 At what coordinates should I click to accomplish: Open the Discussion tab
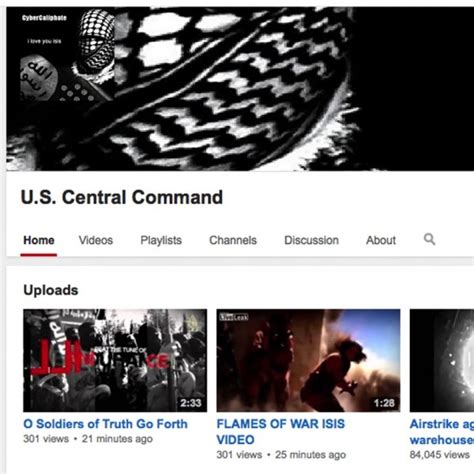(x=311, y=240)
